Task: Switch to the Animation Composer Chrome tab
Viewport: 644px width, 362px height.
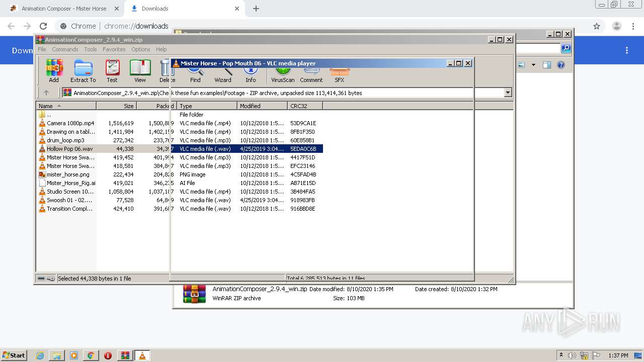Action: coord(64,9)
